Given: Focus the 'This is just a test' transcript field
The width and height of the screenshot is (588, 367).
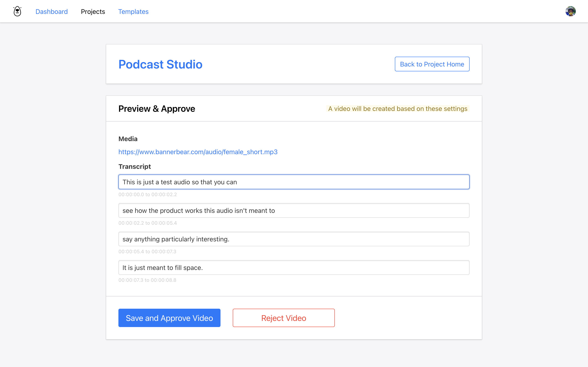Looking at the screenshot, I should click(294, 182).
